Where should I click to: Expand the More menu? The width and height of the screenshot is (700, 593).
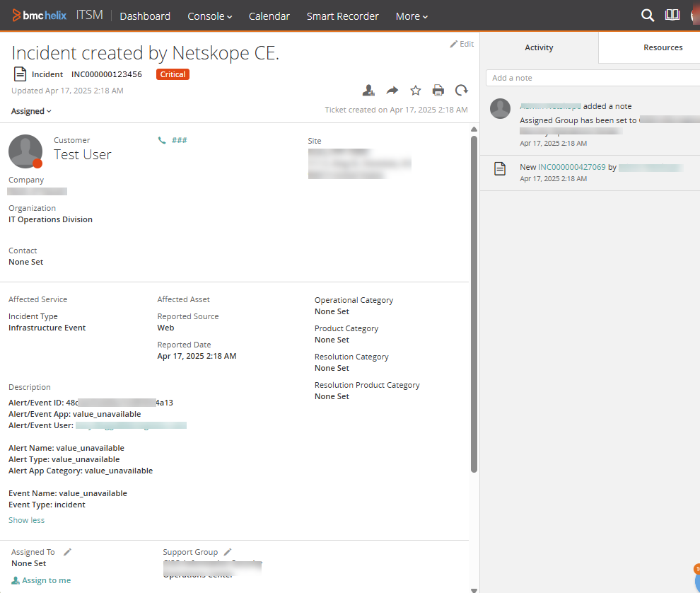click(411, 16)
